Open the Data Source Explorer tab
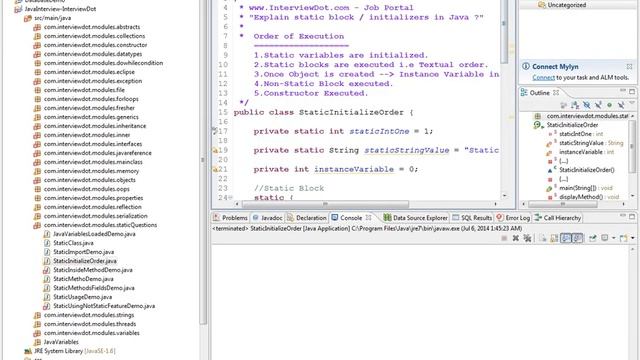The image size is (640, 360). click(x=416, y=218)
